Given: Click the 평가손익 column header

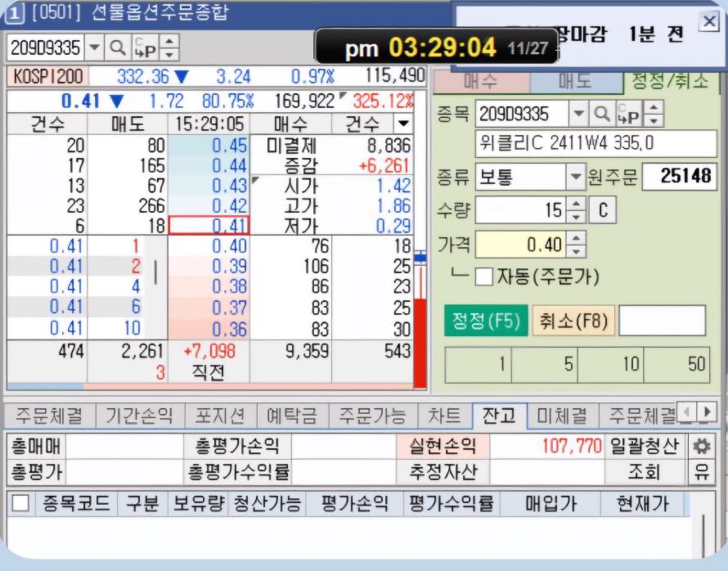Looking at the screenshot, I should [x=355, y=503].
